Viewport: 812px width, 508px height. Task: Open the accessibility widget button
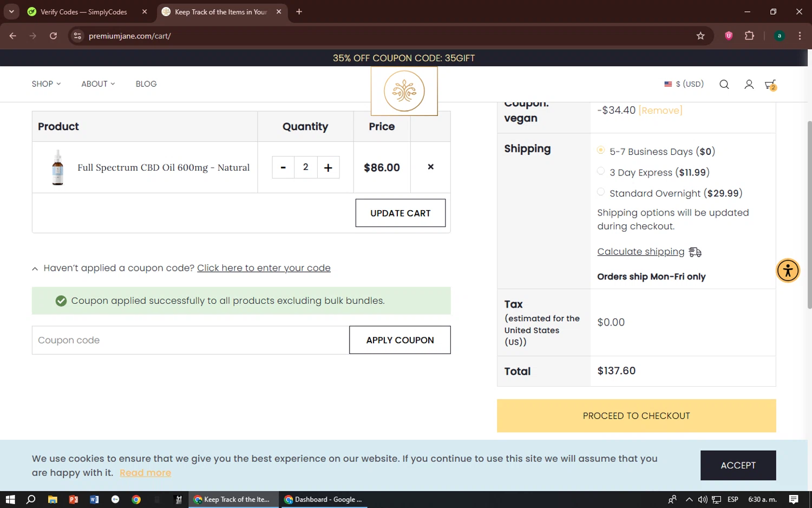click(788, 270)
